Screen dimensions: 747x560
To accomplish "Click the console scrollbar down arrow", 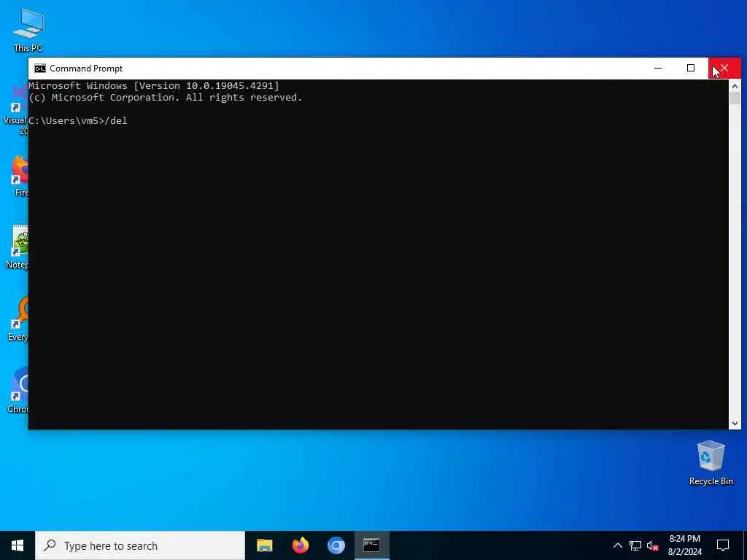I will [735, 423].
